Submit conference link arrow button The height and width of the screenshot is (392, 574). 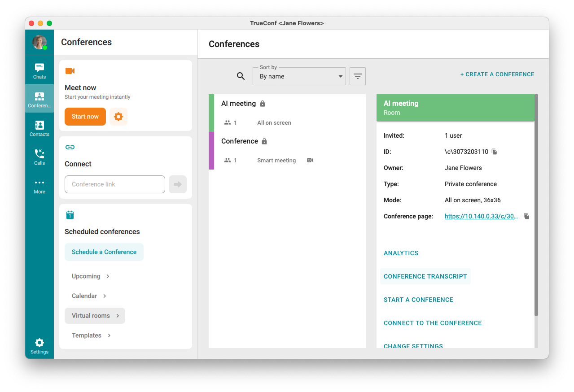178,184
